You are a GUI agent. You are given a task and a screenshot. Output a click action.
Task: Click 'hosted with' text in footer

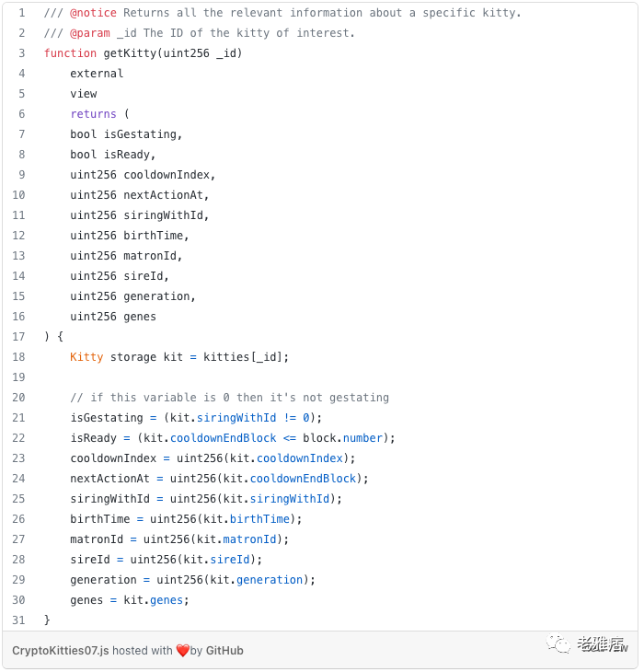point(143,651)
